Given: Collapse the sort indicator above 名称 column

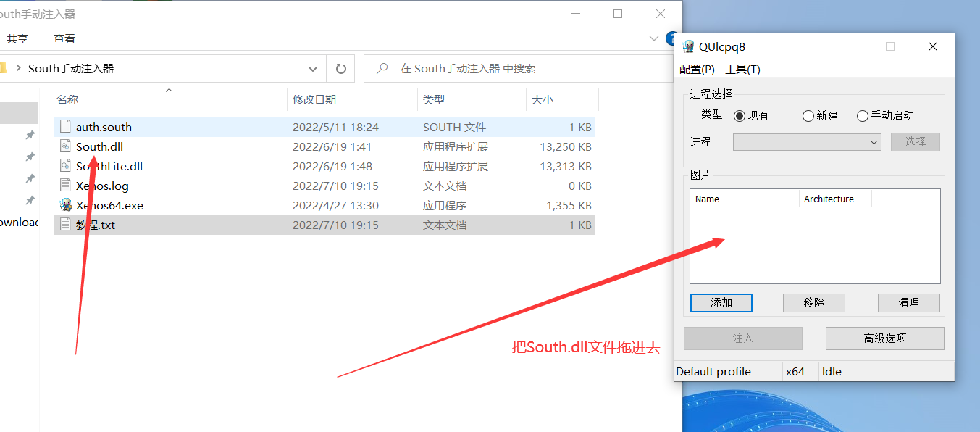Looking at the screenshot, I should (169, 90).
